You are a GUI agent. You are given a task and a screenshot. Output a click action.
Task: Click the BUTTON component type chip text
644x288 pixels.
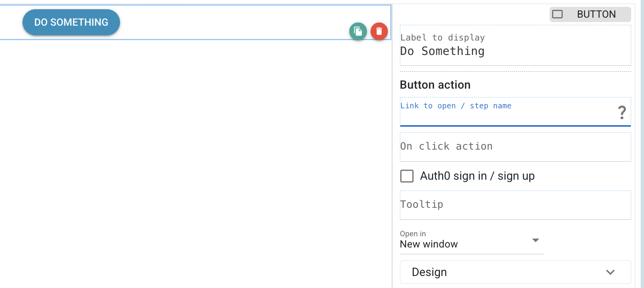596,14
